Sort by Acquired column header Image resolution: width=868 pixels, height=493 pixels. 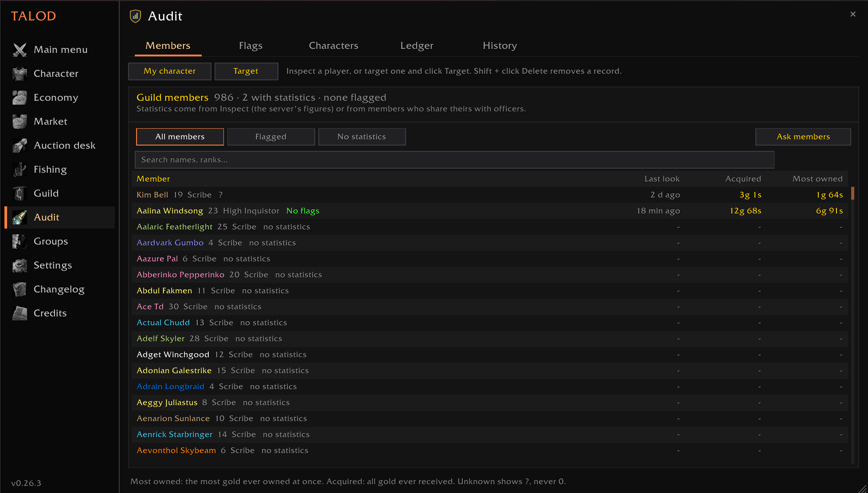743,179
